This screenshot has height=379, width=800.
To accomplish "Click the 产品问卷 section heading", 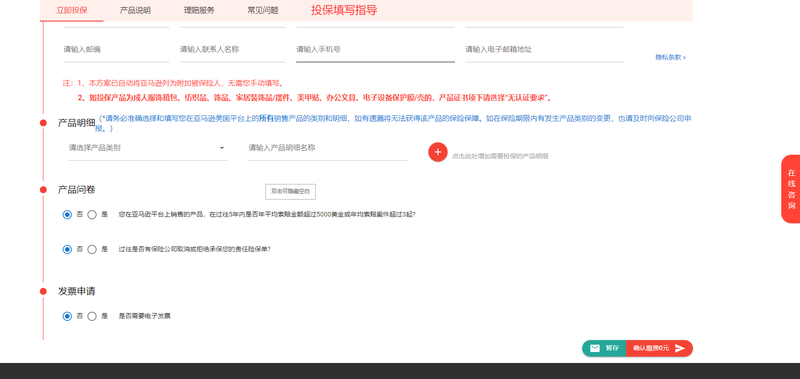I will pyautogui.click(x=76, y=190).
